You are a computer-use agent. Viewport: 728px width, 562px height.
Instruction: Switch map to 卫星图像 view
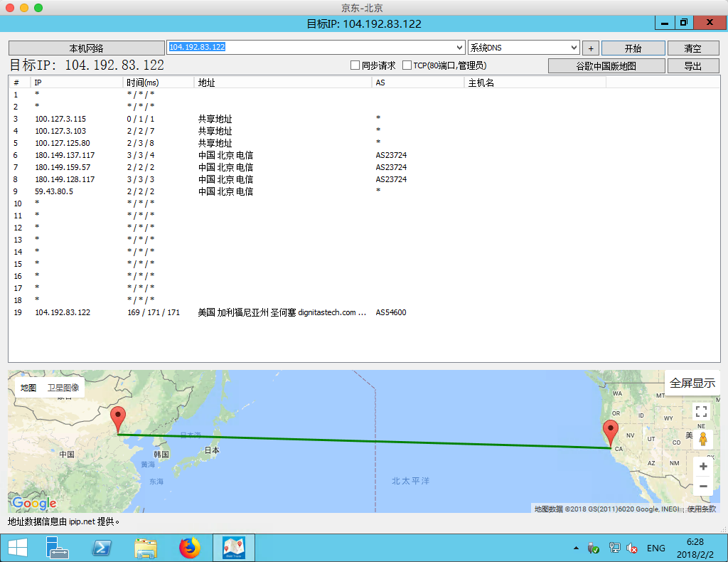[x=63, y=388]
